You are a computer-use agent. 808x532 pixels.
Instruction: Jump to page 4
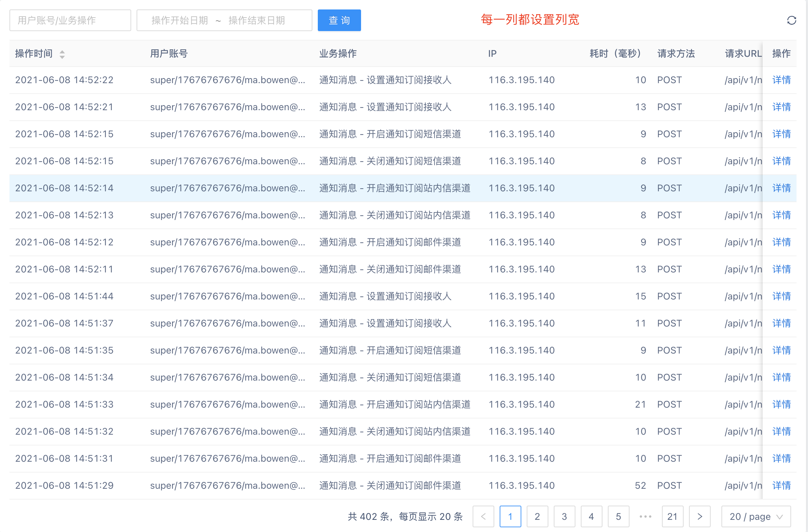click(591, 516)
